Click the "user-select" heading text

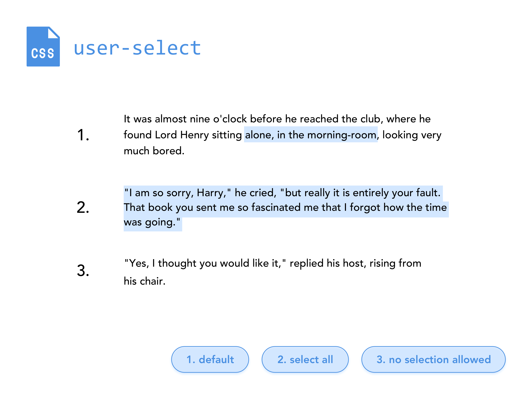(x=137, y=48)
